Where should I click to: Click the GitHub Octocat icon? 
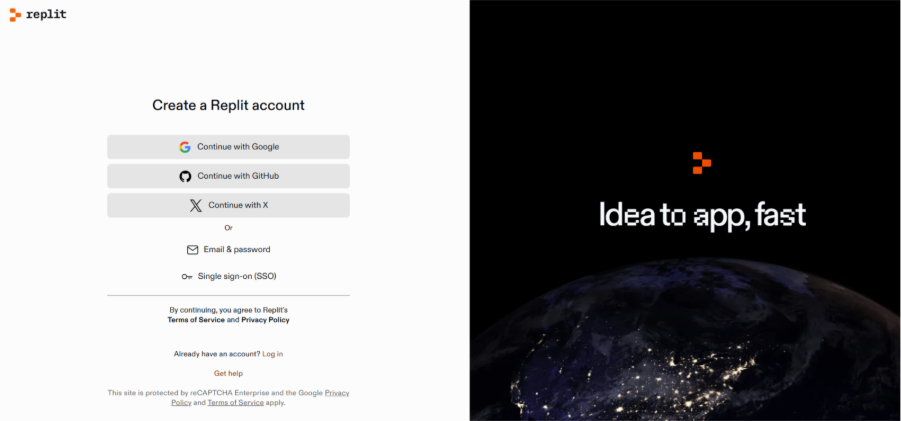point(185,176)
